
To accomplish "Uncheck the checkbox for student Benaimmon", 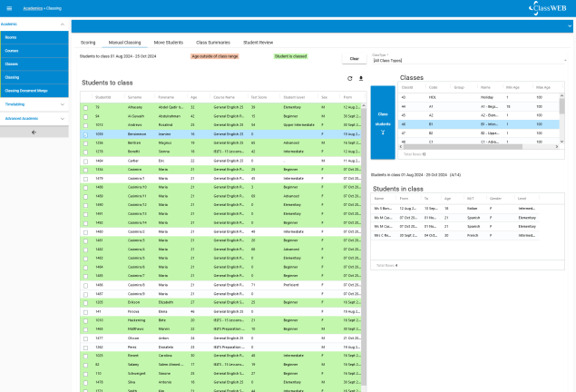I will [x=85, y=133].
